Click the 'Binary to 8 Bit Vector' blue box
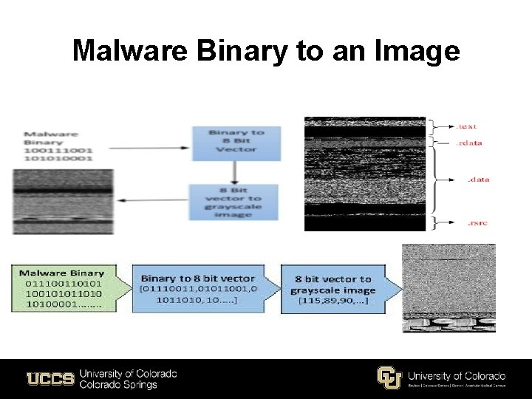The height and width of the screenshot is (399, 532). (x=236, y=143)
